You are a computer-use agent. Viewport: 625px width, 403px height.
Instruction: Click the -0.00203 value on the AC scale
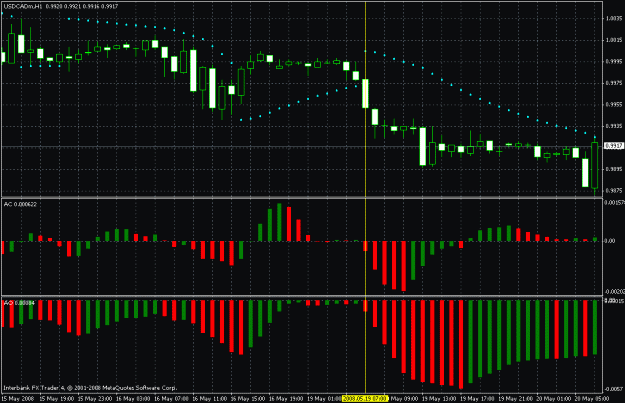pyautogui.click(x=614, y=292)
